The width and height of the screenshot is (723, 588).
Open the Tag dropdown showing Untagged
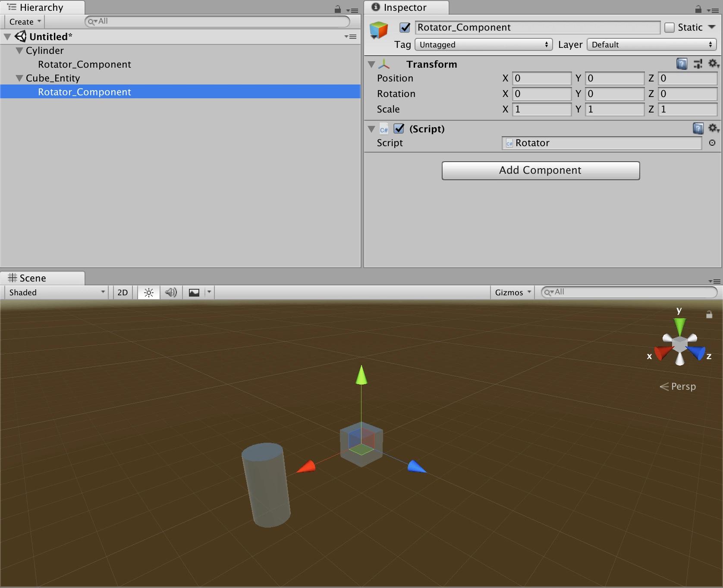(x=483, y=45)
